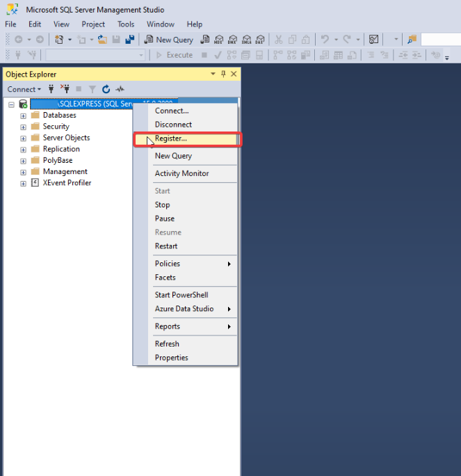Select Activity Monitor in the context menu
The height and width of the screenshot is (476, 461).
[186, 173]
